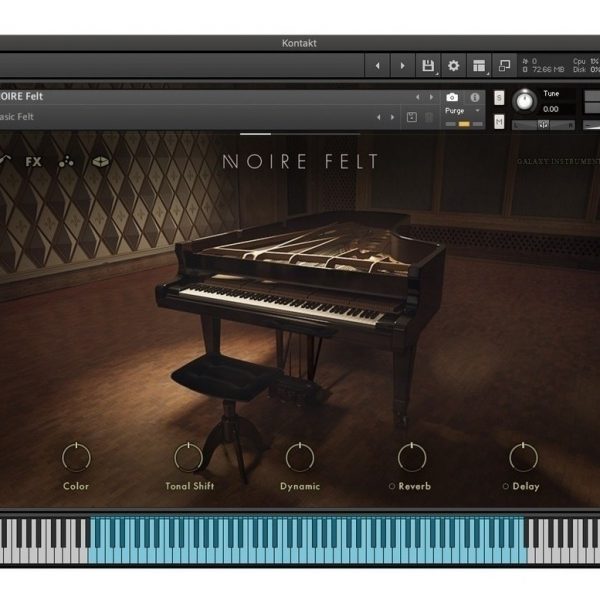The image size is (600, 600).
Task: Click the yellow purge status indicator
Action: pos(464,124)
